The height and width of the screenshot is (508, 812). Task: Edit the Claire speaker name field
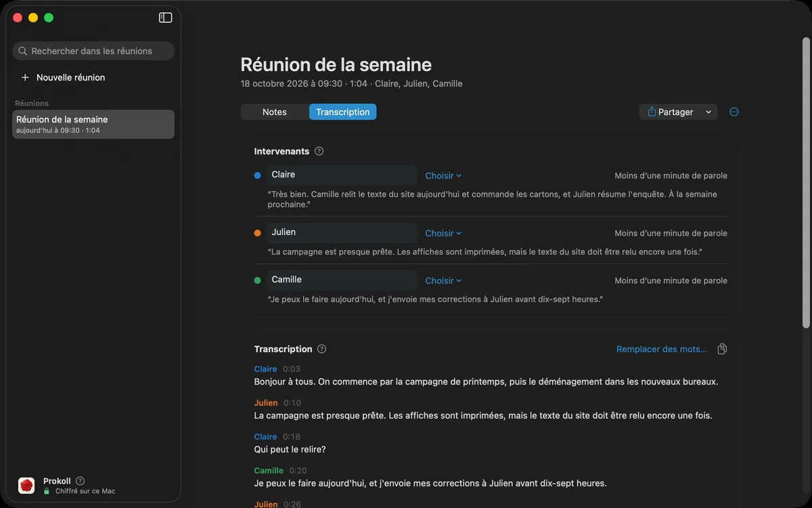[x=342, y=175]
